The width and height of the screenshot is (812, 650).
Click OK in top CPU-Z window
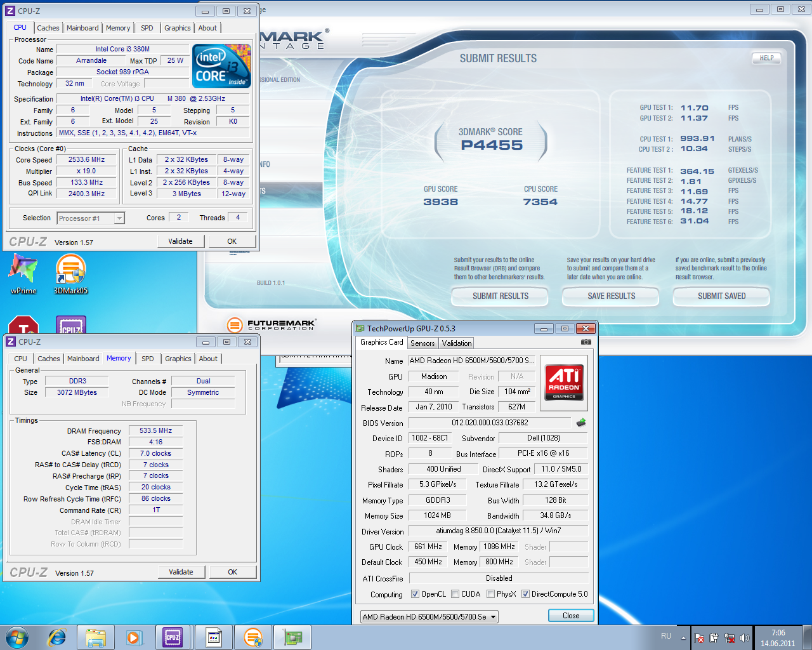(x=232, y=241)
